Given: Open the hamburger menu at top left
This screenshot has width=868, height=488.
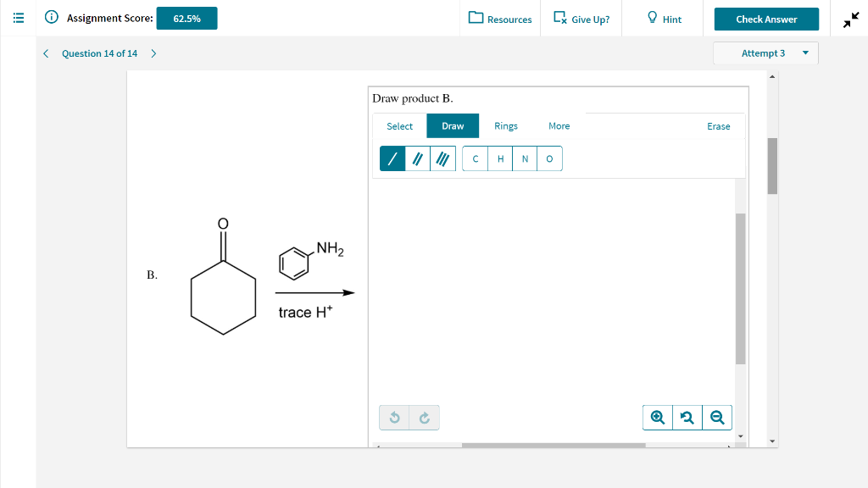Looking at the screenshot, I should click(18, 18).
